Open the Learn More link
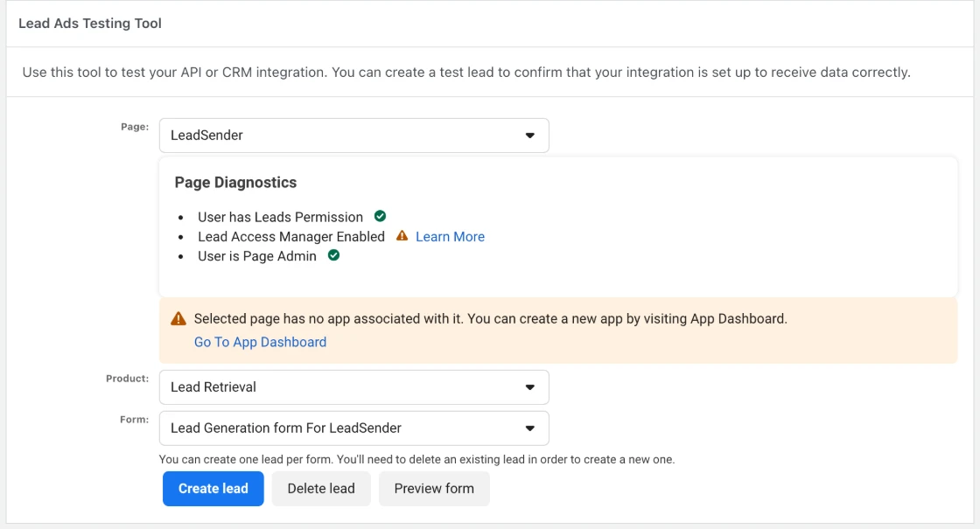 pyautogui.click(x=450, y=237)
